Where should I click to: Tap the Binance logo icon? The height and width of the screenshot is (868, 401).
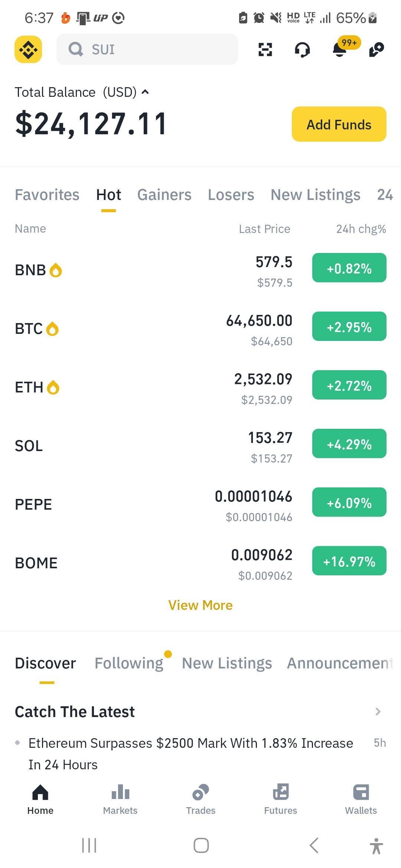point(28,49)
